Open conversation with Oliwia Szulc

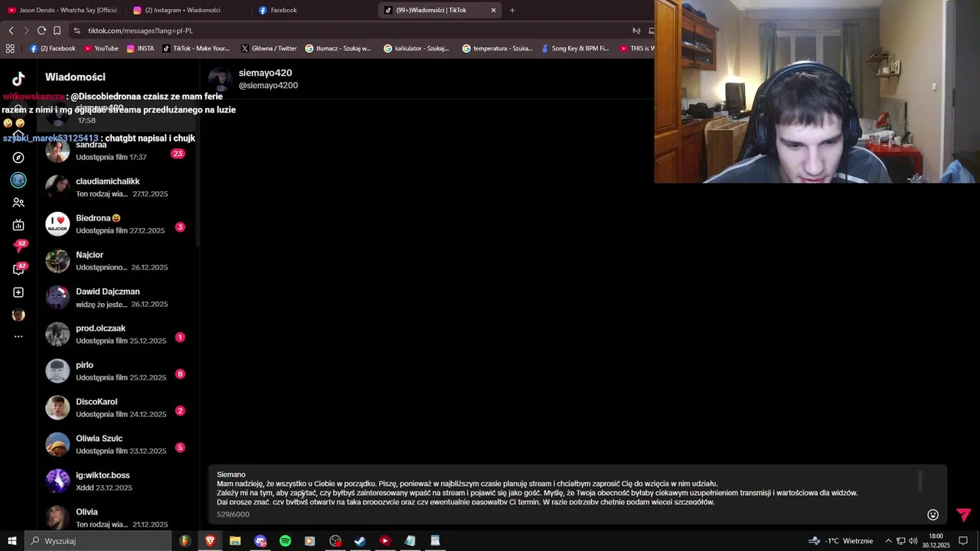tap(119, 445)
